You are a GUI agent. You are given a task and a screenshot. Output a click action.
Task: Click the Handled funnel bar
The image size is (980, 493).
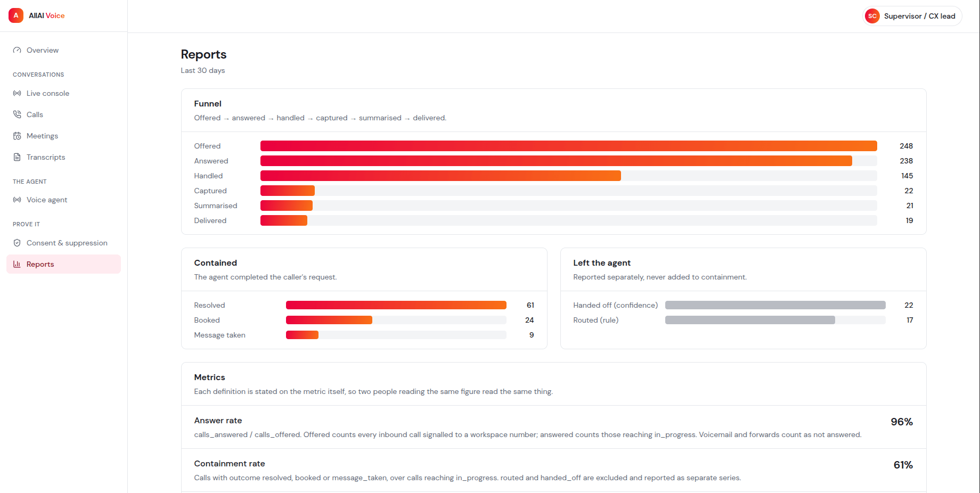[x=440, y=176]
